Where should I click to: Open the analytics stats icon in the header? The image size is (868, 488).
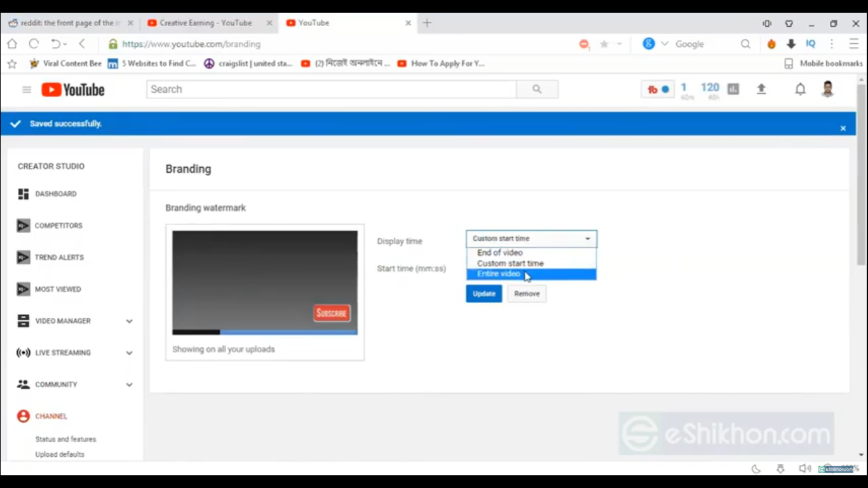(x=732, y=89)
